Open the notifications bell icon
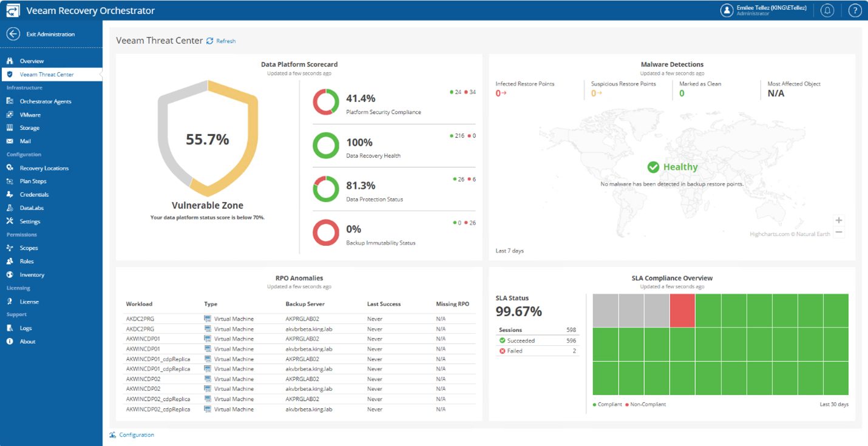Viewport: 868px width, 446px height. [827, 10]
